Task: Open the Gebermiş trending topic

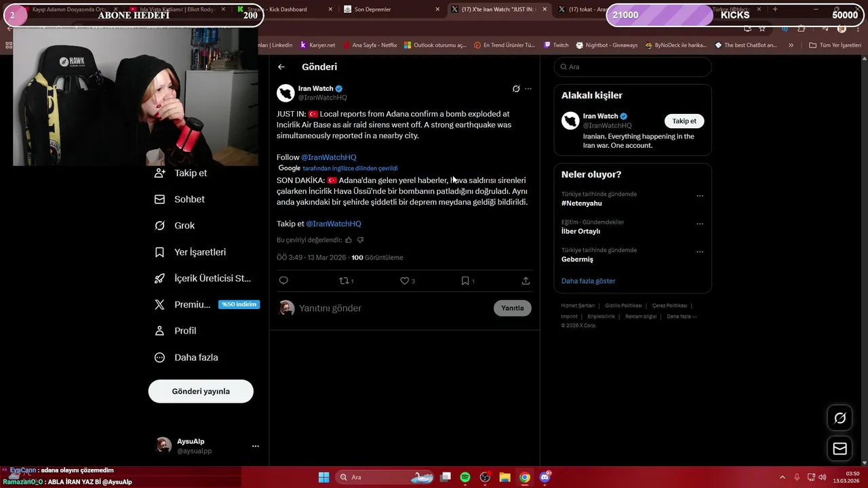Action: [577, 260]
